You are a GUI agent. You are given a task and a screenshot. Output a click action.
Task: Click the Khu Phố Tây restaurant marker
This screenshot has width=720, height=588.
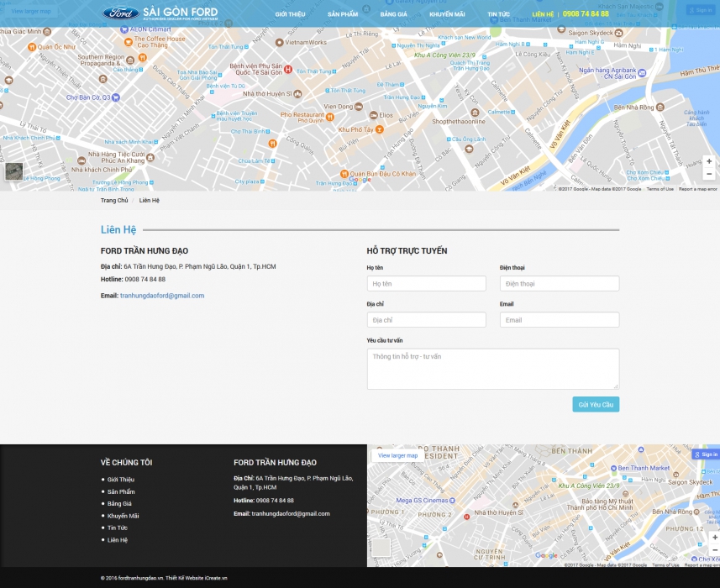[379, 129]
